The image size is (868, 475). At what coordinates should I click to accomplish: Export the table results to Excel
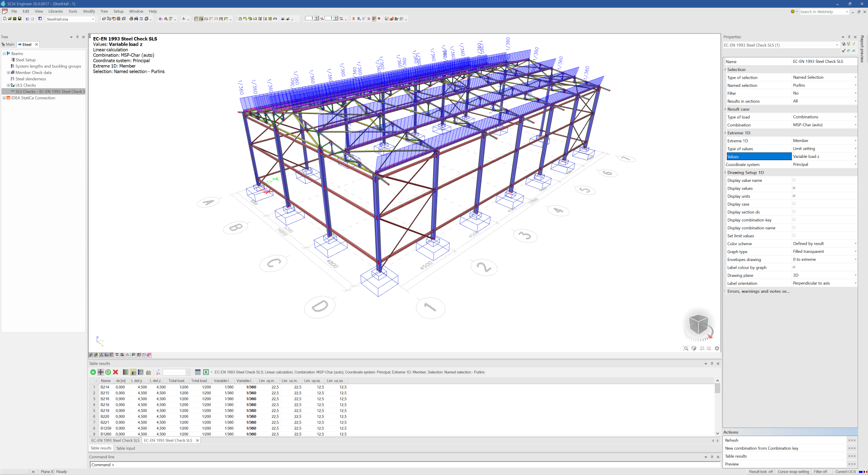pyautogui.click(x=206, y=372)
